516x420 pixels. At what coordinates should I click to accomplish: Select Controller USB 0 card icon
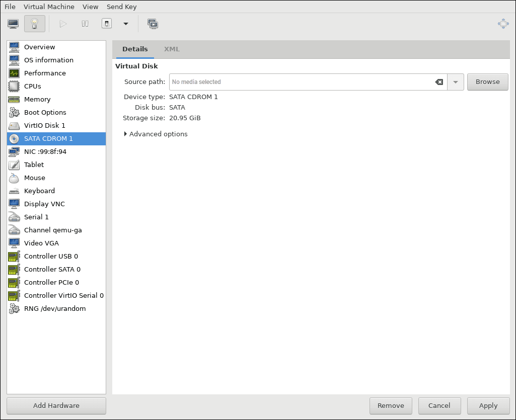tap(14, 256)
